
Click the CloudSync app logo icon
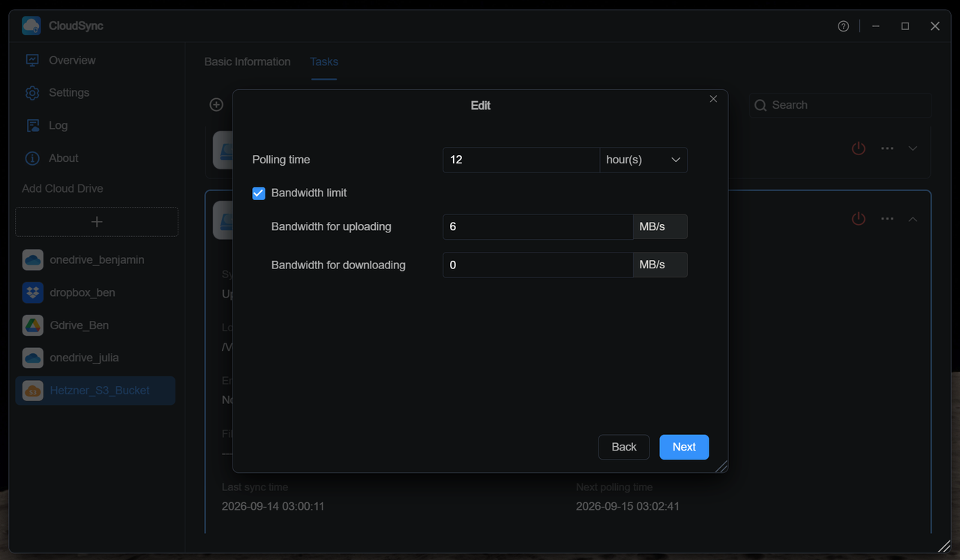[x=31, y=25]
